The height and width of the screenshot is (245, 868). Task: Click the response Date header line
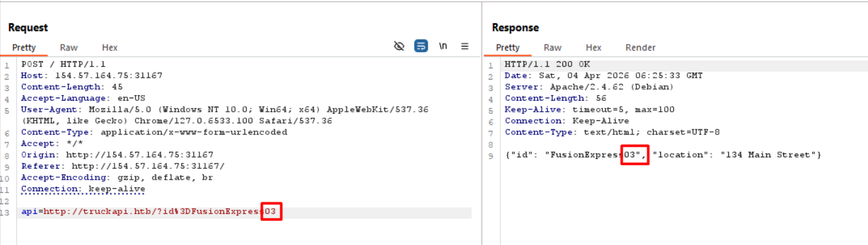603,76
